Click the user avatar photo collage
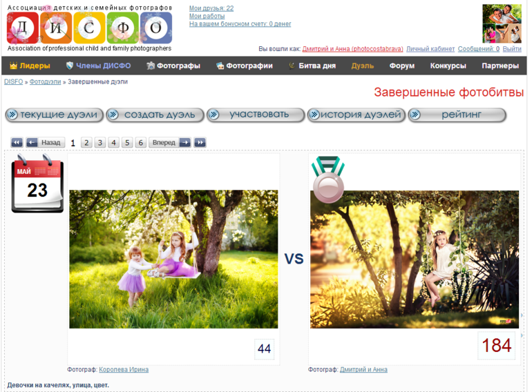The width and height of the screenshot is (532, 392). [502, 23]
